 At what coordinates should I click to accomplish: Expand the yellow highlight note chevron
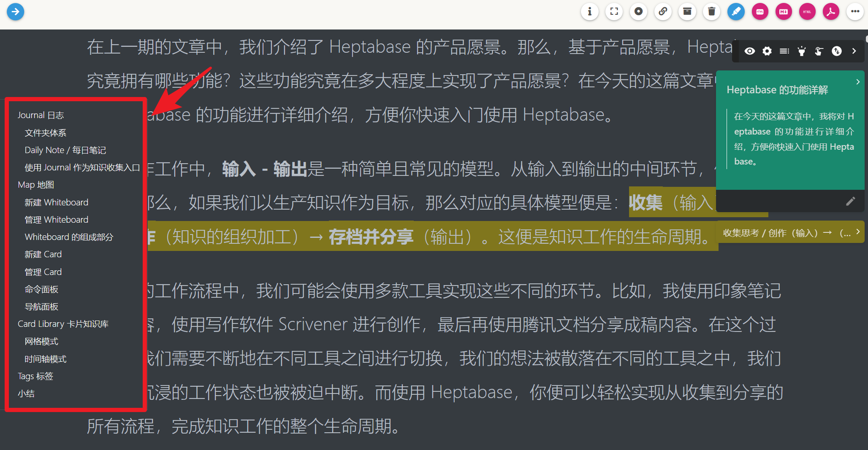858,232
